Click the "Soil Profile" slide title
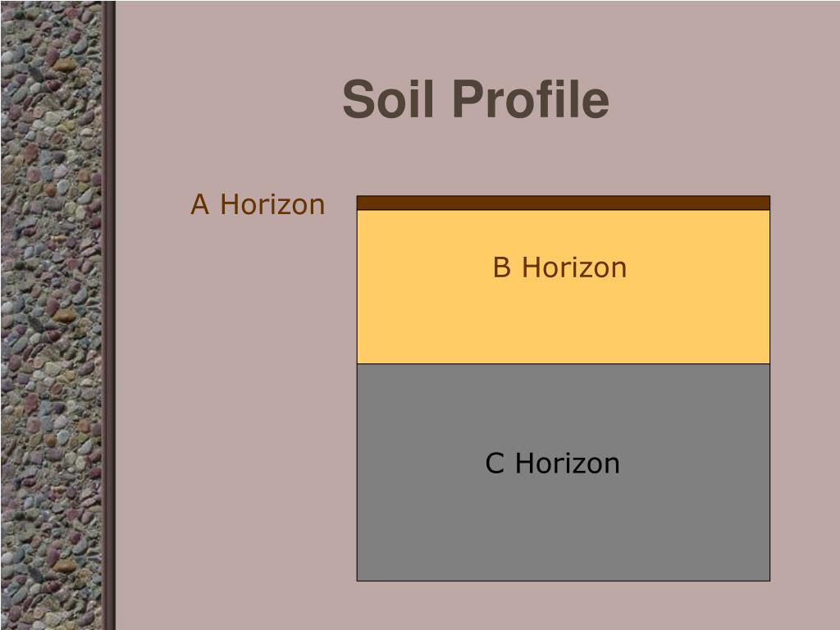The width and height of the screenshot is (840, 630). (x=476, y=99)
